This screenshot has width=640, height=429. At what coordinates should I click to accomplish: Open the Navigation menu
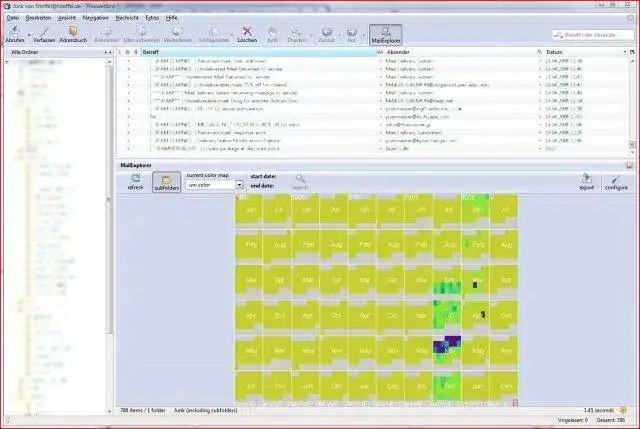96,18
